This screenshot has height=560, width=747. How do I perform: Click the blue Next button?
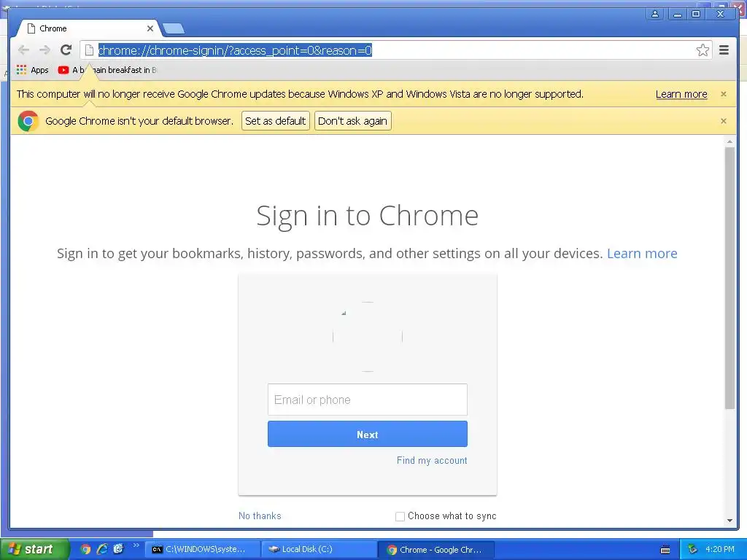point(368,435)
